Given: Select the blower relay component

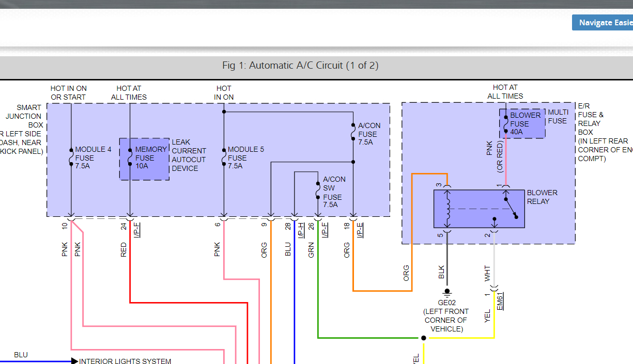Looking at the screenshot, I should 478,209.
